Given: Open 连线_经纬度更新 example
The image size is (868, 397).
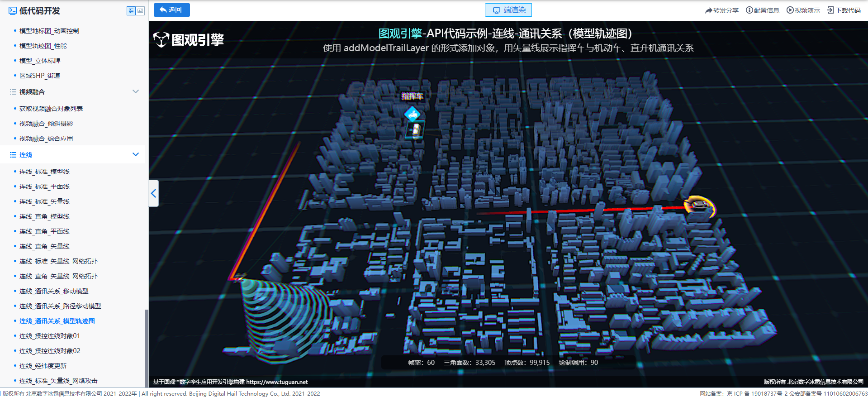Looking at the screenshot, I should (43, 366).
